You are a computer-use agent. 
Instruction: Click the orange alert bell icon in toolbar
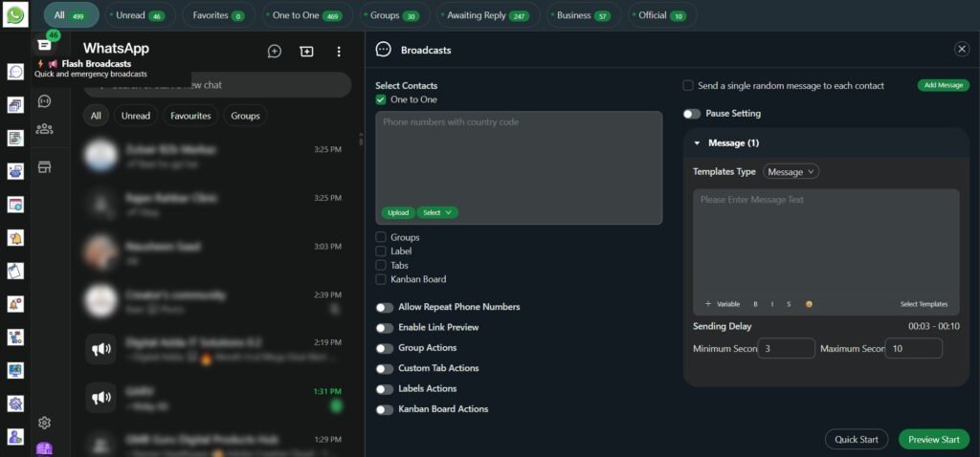15,304
